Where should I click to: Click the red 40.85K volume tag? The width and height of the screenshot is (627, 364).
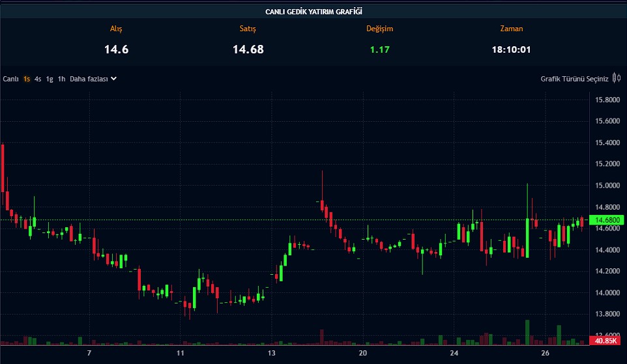[602, 341]
